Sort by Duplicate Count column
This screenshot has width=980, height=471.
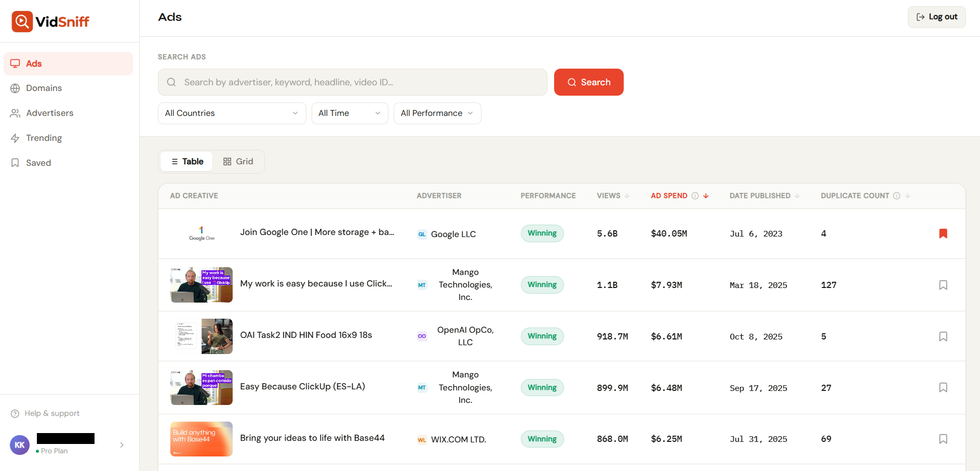[855, 196]
